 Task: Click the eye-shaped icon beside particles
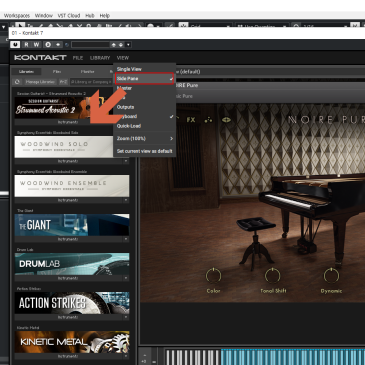tap(226, 120)
